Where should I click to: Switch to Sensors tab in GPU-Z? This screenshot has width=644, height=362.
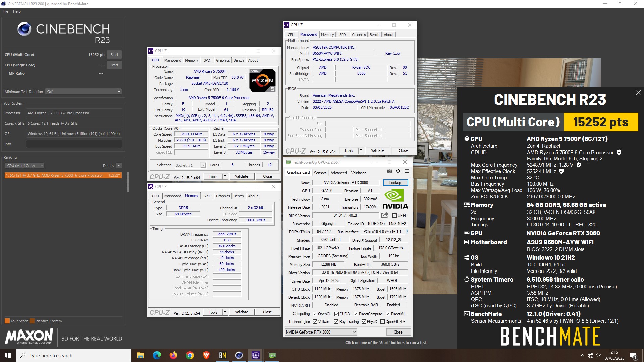click(x=320, y=173)
